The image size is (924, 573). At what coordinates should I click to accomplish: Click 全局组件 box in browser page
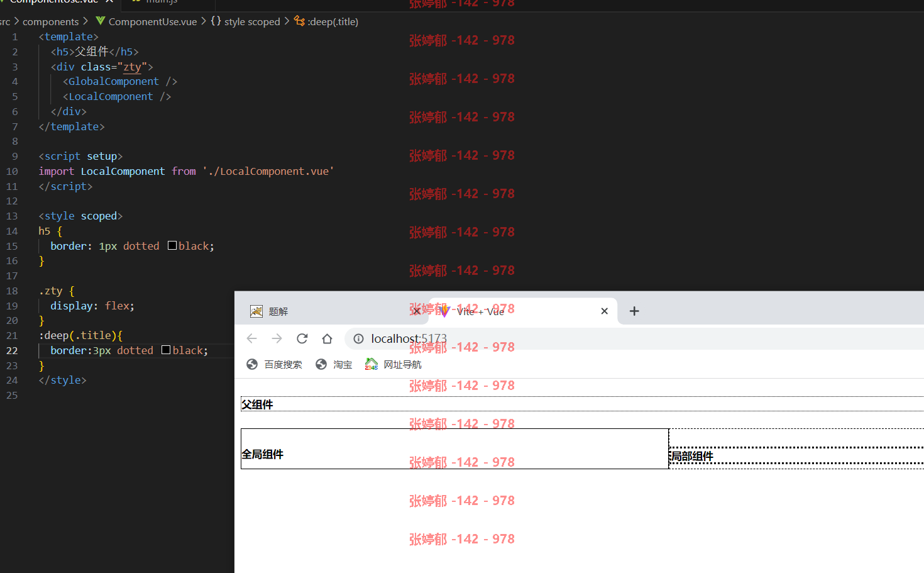point(454,448)
